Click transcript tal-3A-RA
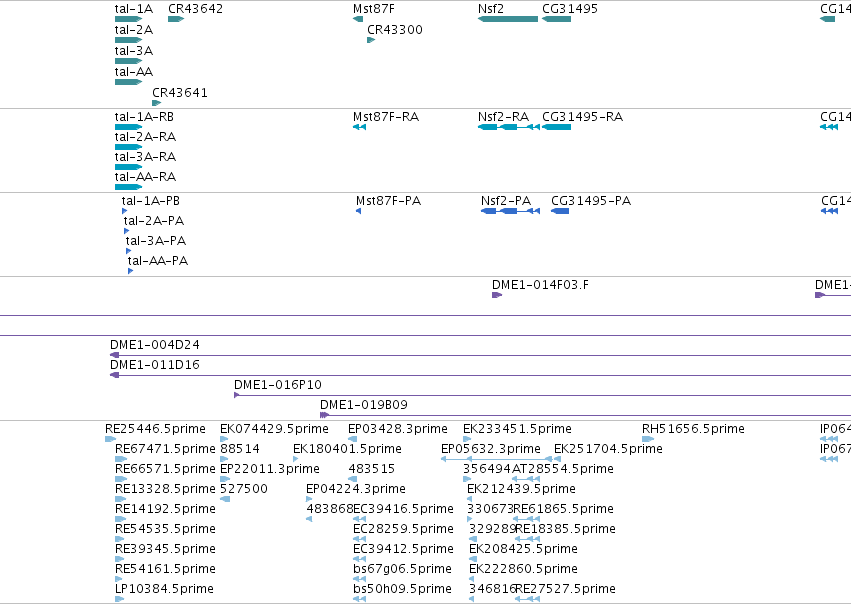This screenshot has width=851, height=604. [x=129, y=167]
